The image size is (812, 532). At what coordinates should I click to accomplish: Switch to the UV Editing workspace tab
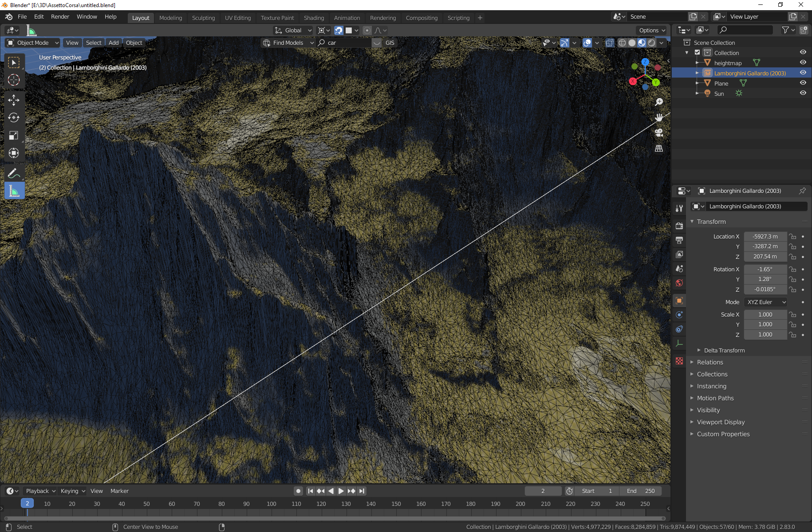click(238, 18)
